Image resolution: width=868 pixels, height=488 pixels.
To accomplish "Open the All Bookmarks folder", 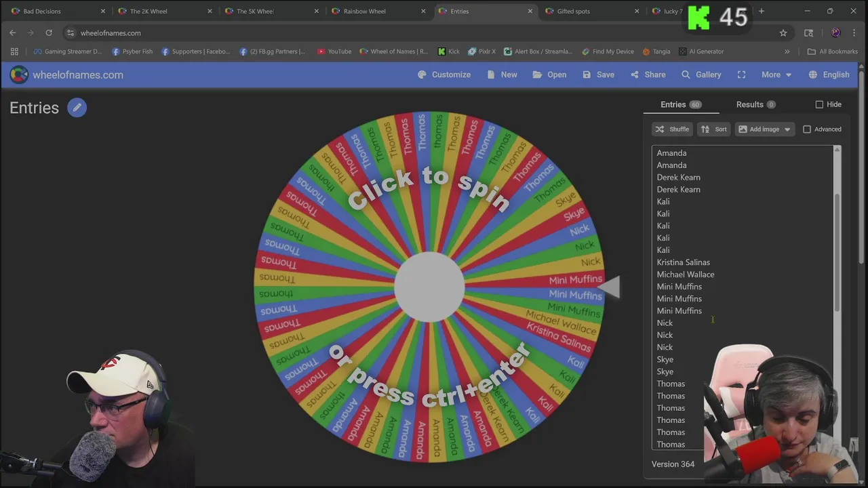I will (832, 52).
